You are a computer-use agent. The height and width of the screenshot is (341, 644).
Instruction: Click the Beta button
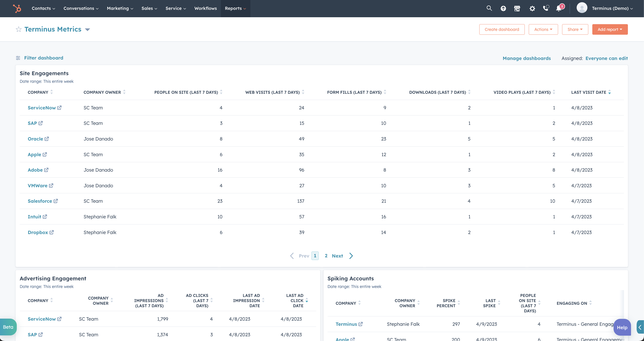(8, 327)
